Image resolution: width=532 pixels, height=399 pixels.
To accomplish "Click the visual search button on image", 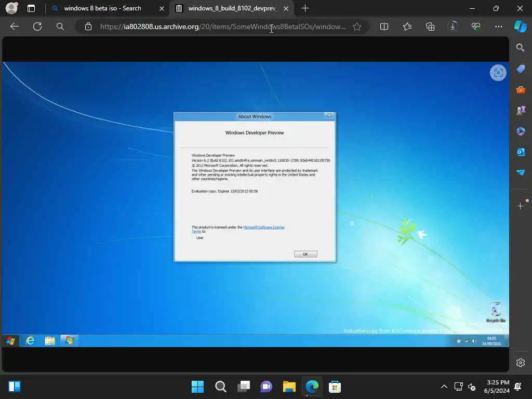I will pos(498,73).
